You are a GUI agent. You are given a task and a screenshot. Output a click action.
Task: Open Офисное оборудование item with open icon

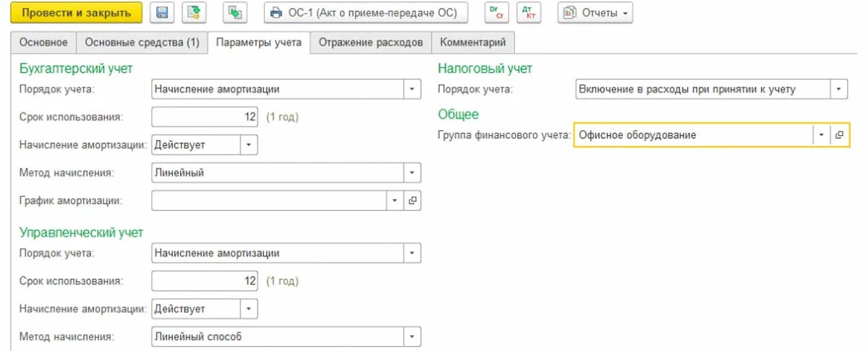pos(839,135)
